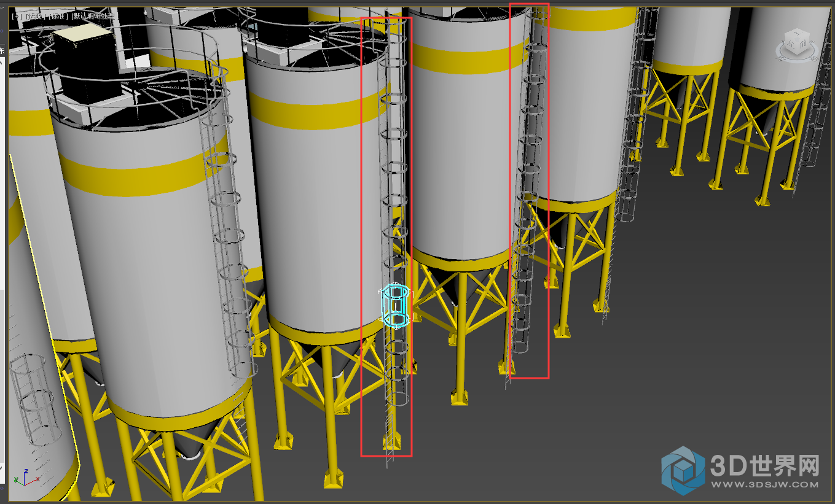835x504 pixels.
Task: Open the [+] viewport general menu
Action: pyautogui.click(x=17, y=16)
